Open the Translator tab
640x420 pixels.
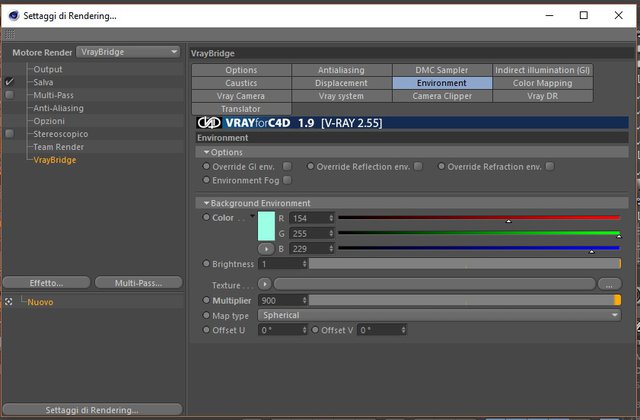(241, 109)
